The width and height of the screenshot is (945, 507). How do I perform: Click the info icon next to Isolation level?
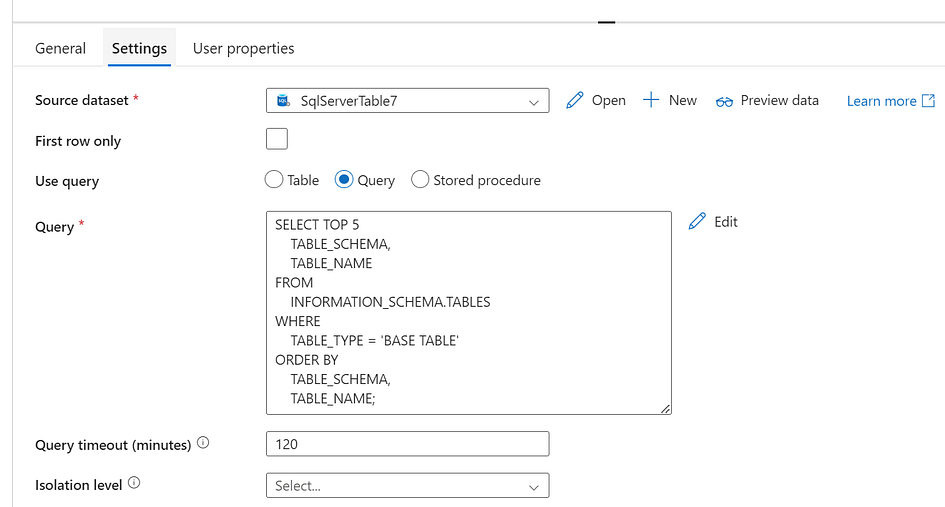[134, 483]
